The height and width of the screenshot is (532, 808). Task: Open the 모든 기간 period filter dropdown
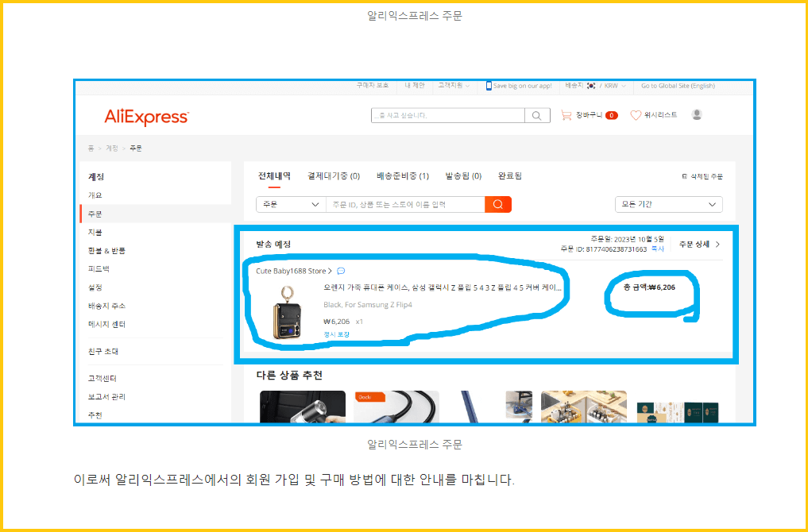click(668, 204)
